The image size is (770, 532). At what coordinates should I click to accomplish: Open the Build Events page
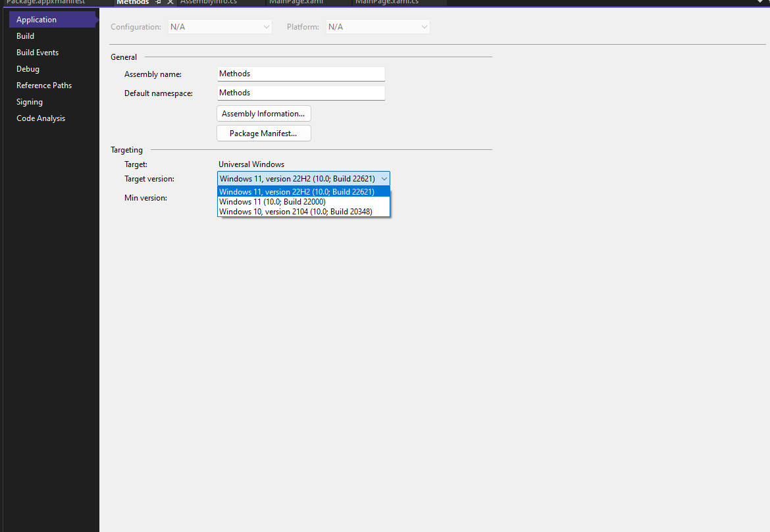click(x=38, y=53)
